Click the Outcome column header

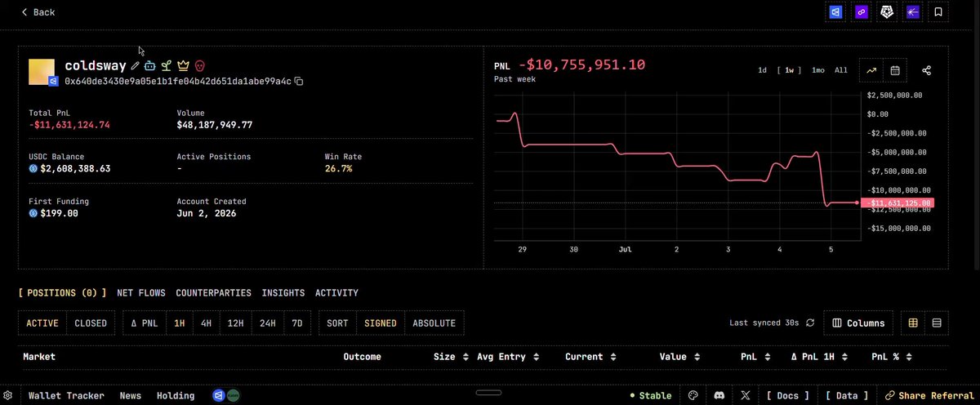pyautogui.click(x=363, y=357)
